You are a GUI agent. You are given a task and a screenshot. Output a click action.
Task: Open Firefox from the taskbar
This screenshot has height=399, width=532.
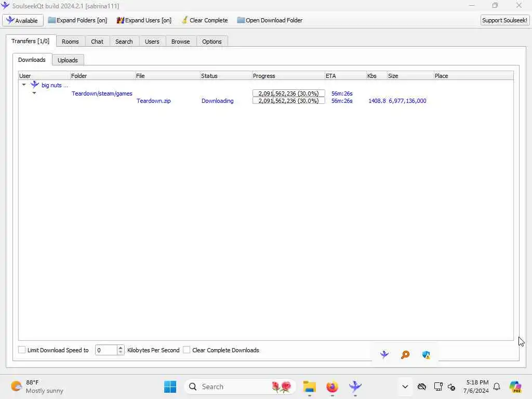click(x=332, y=387)
